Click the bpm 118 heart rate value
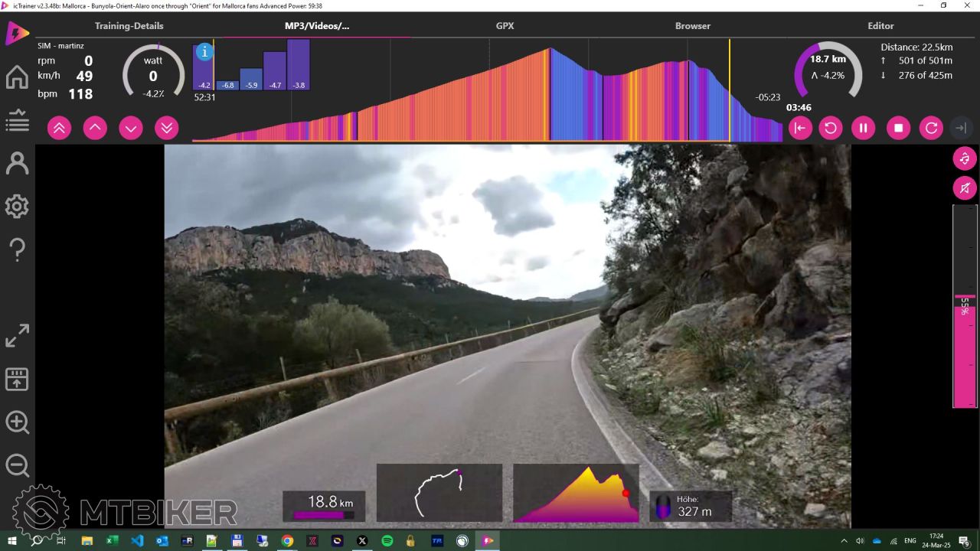The image size is (980, 551). (80, 94)
